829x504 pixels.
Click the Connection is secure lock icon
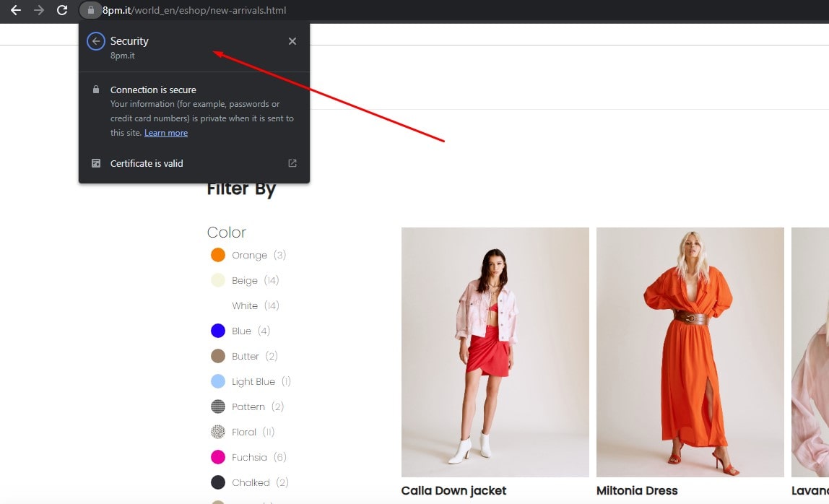coord(96,90)
